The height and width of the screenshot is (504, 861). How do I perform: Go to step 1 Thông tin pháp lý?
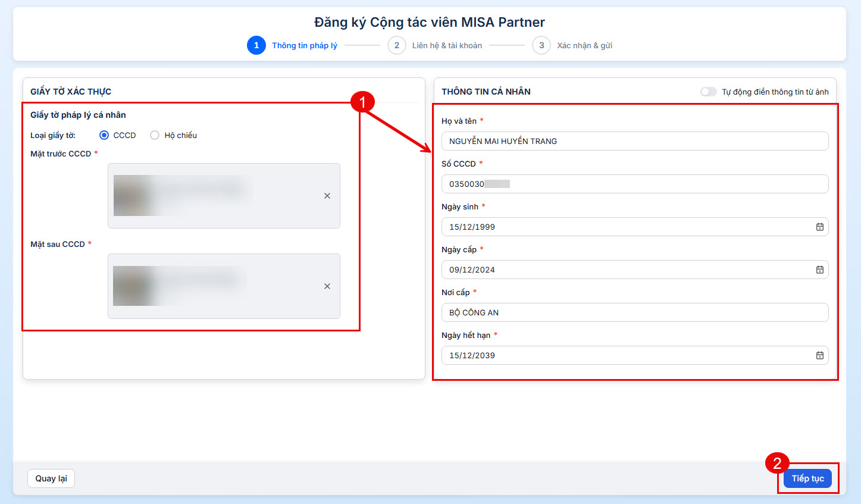[x=292, y=45]
